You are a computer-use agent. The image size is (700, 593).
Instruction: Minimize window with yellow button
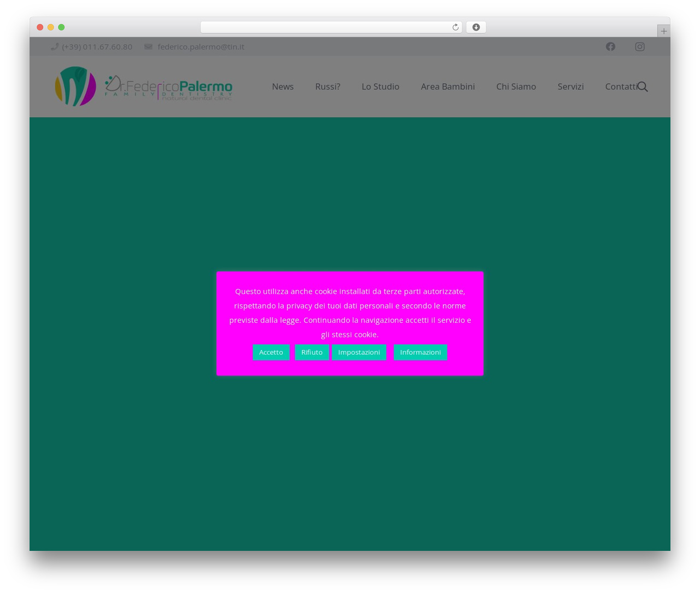pyautogui.click(x=51, y=27)
